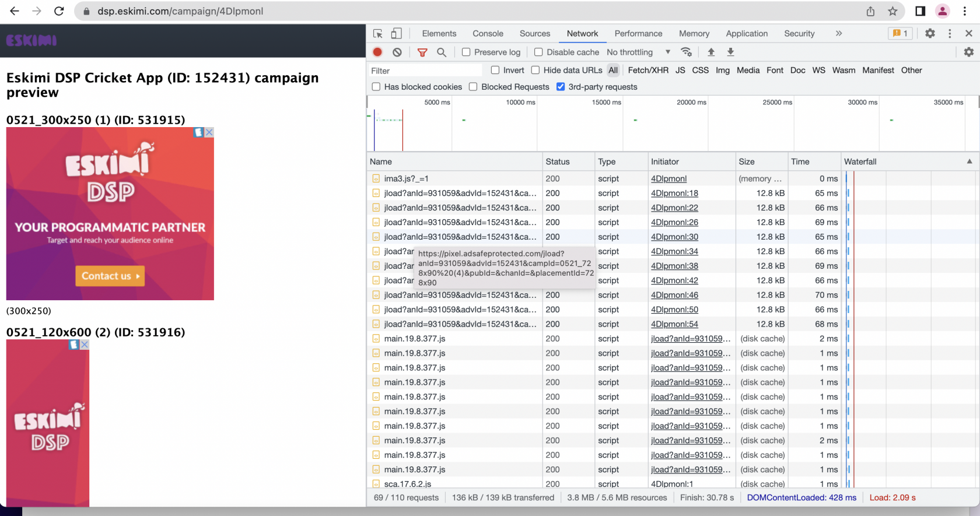Enable the Preserve log checkbox
This screenshot has height=516, width=980.
click(466, 52)
